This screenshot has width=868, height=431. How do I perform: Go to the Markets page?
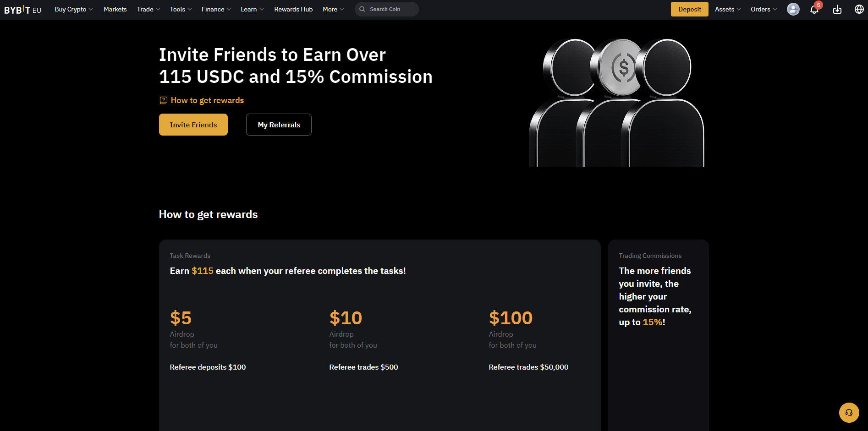(x=115, y=9)
